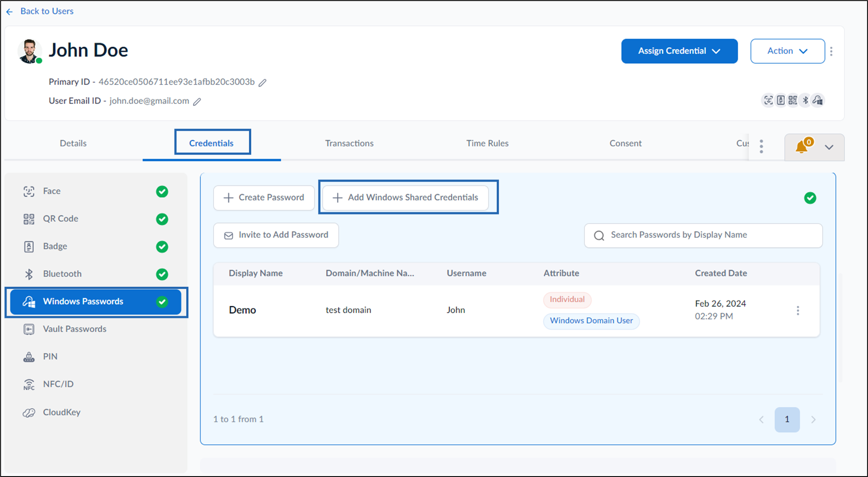This screenshot has height=477, width=868.
Task: Click the Individual attribute tag
Action: pos(567,299)
